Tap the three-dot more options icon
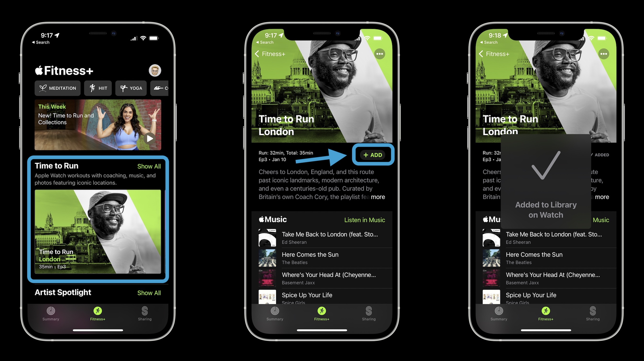This screenshot has height=361, width=644. click(x=379, y=55)
